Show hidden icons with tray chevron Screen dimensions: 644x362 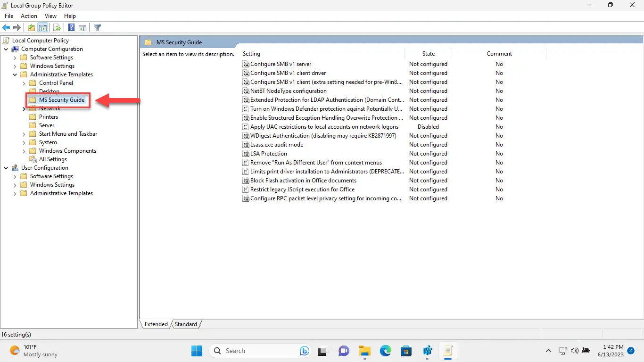[548, 351]
